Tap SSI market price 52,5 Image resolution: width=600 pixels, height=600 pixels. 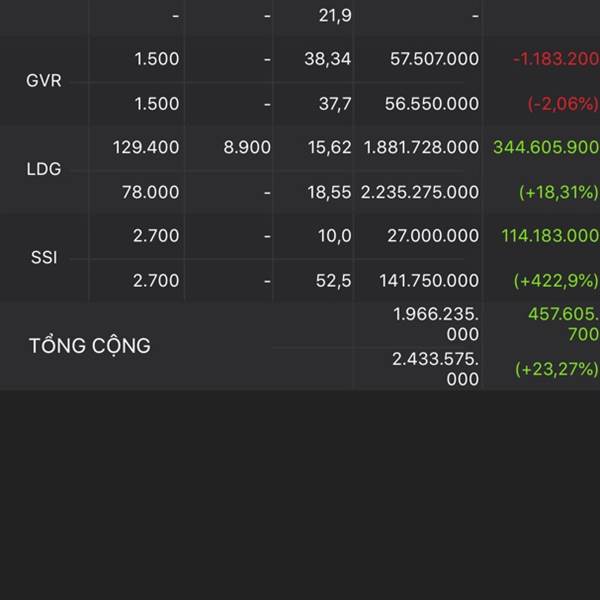tap(333, 281)
